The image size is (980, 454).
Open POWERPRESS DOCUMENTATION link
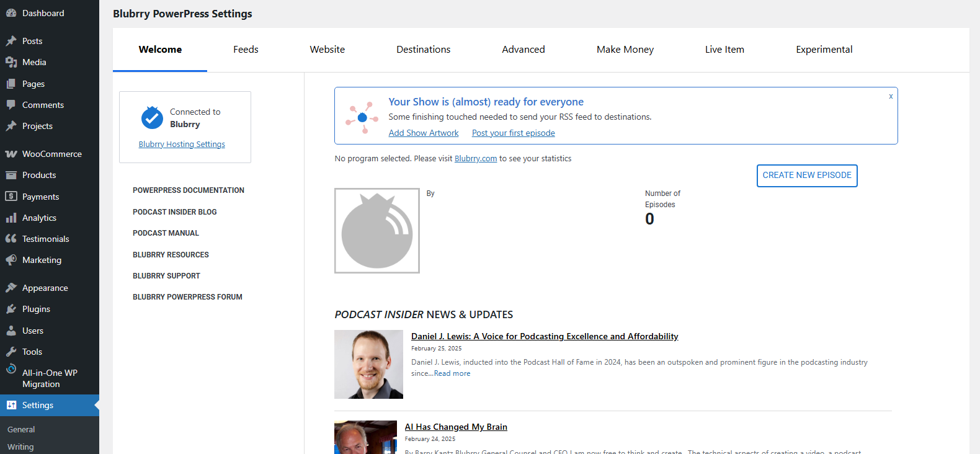(x=189, y=190)
